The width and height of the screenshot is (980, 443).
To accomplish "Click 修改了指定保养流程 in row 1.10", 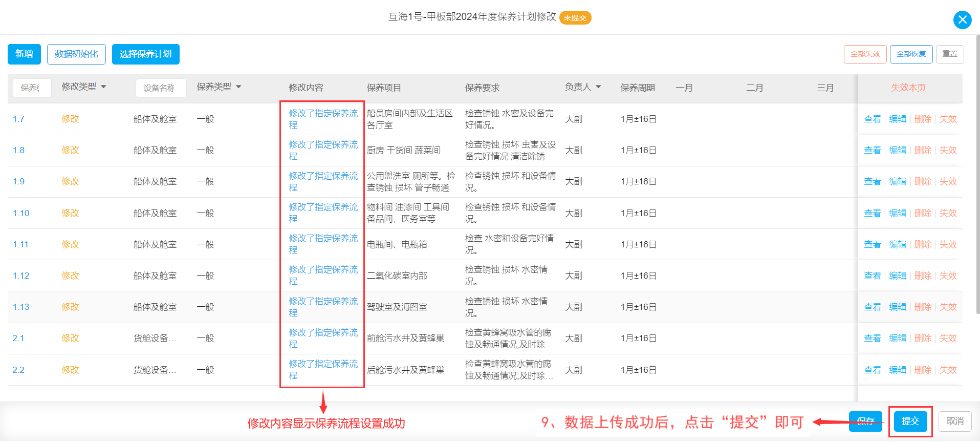I will [x=323, y=213].
